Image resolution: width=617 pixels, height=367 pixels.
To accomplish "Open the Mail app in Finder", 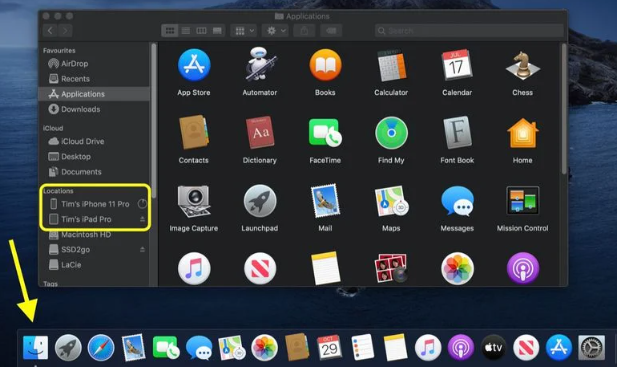I will coord(325,201).
